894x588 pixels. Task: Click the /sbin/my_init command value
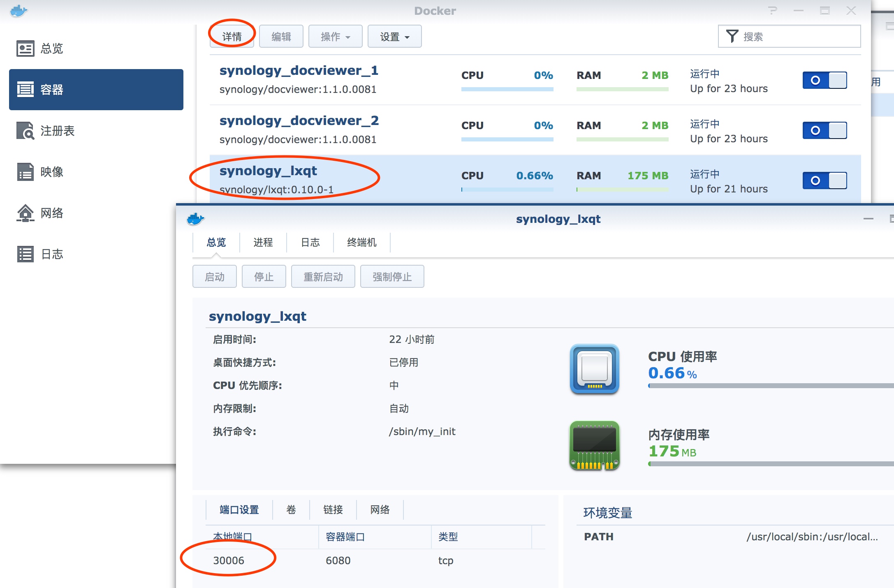click(422, 431)
